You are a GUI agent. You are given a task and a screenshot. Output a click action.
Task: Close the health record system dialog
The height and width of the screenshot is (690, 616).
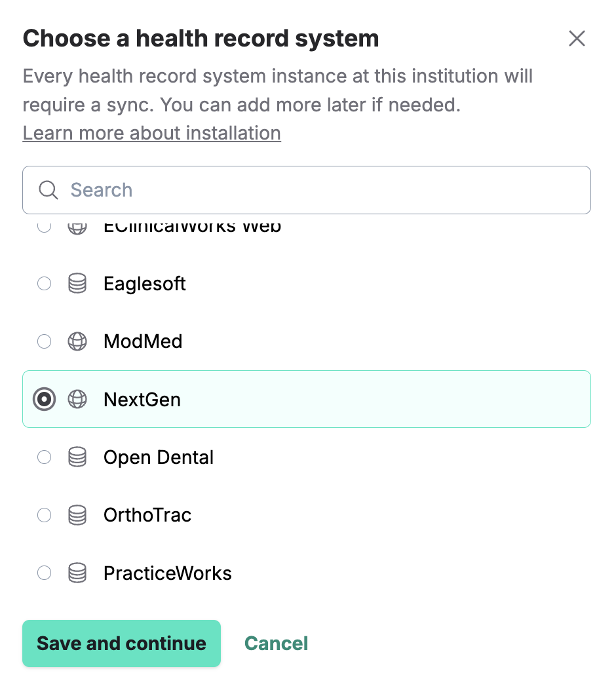(577, 39)
